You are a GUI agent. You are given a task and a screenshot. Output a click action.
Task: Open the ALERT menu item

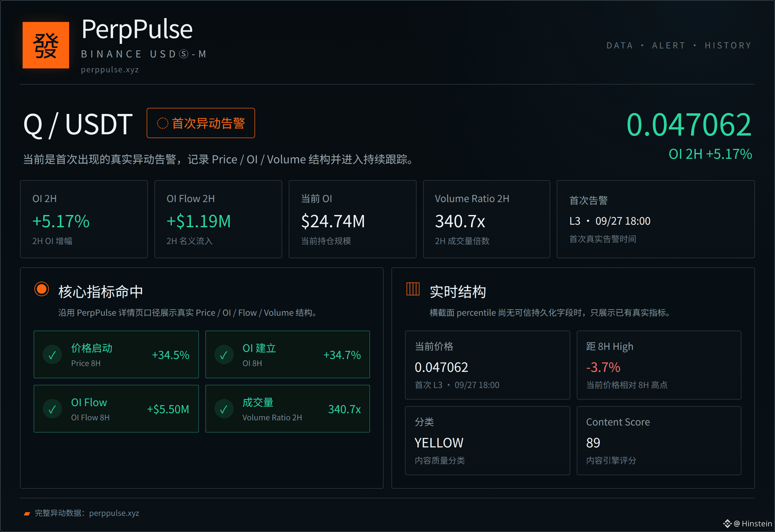669,45
